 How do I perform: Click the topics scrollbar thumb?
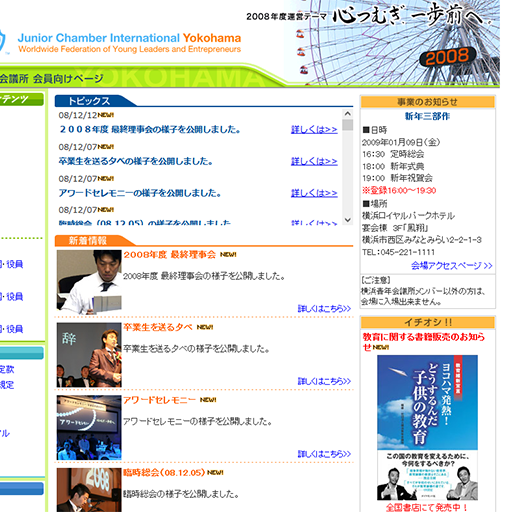tap(348, 125)
